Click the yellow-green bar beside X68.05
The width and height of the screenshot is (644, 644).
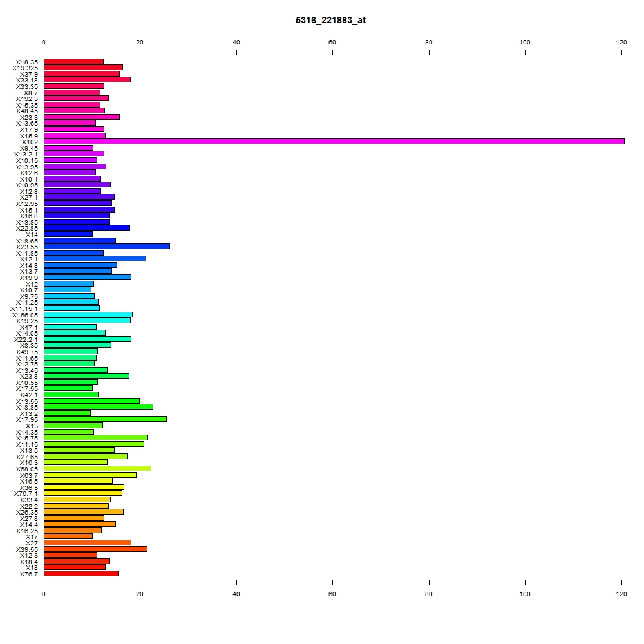pos(97,469)
